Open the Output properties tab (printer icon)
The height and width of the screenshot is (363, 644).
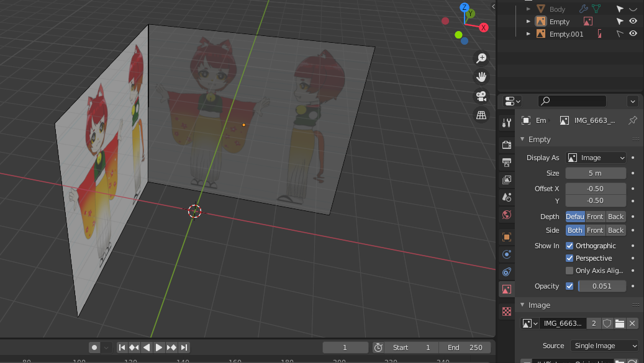coord(506,163)
